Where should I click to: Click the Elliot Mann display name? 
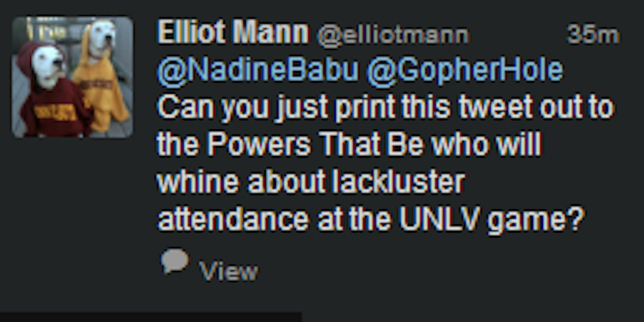click(x=233, y=32)
